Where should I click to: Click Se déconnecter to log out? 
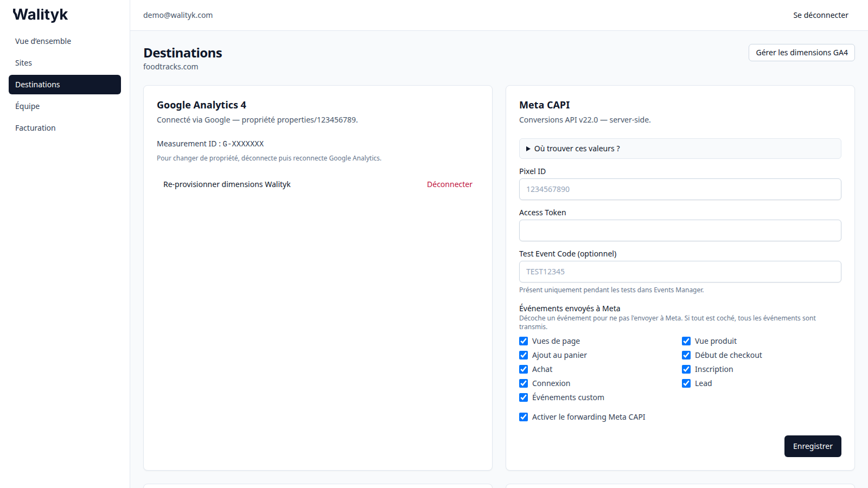tap(820, 15)
